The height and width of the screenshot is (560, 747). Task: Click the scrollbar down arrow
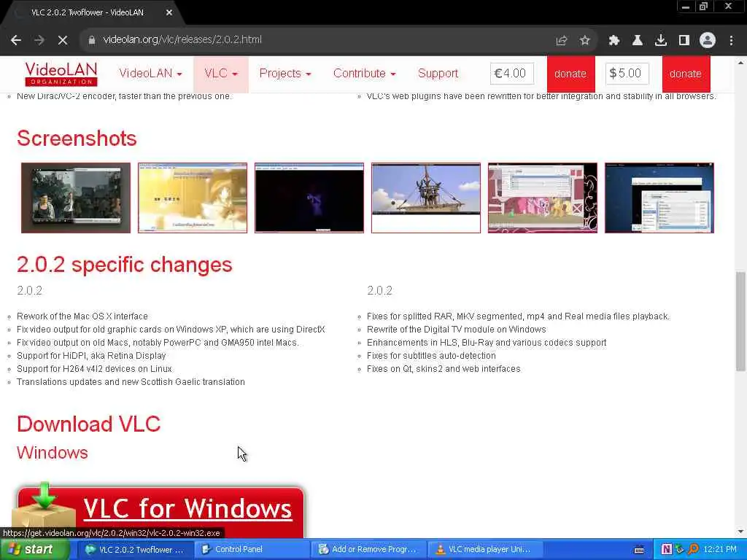pyautogui.click(x=740, y=532)
